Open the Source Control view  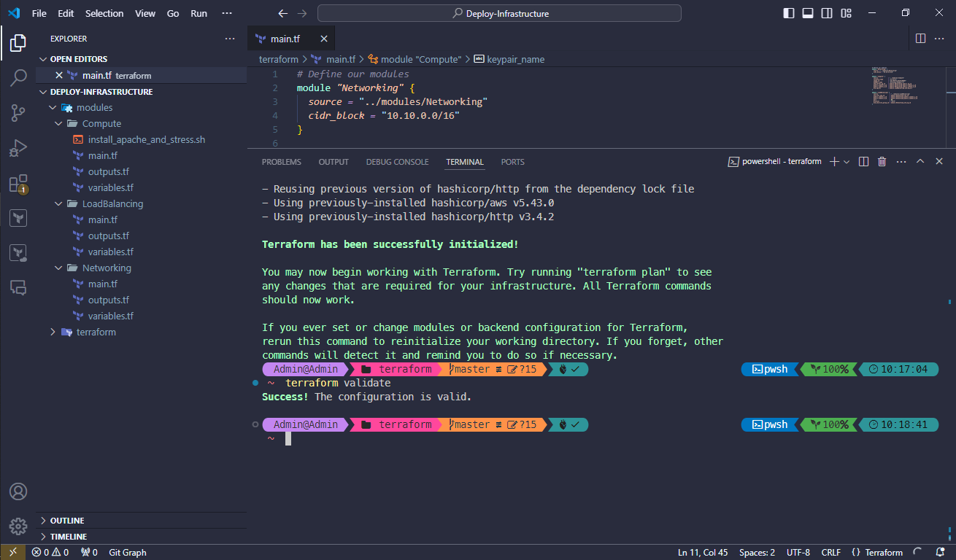point(18,112)
